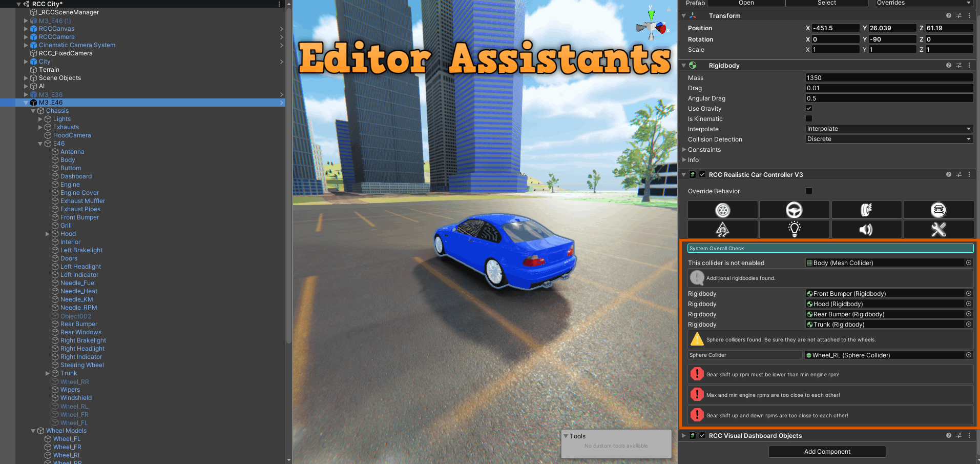Open the sound speaker icon settings
Viewport: 980px width, 464px height.
pos(866,230)
